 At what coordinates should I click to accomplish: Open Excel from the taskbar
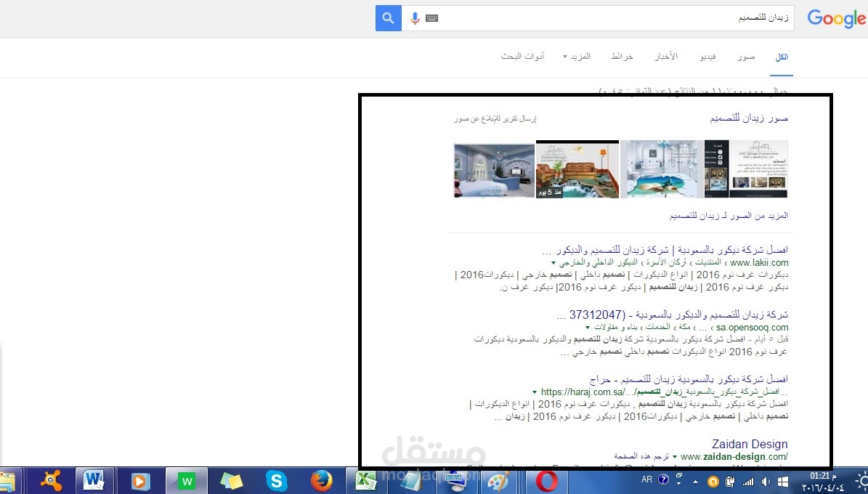coord(365,480)
